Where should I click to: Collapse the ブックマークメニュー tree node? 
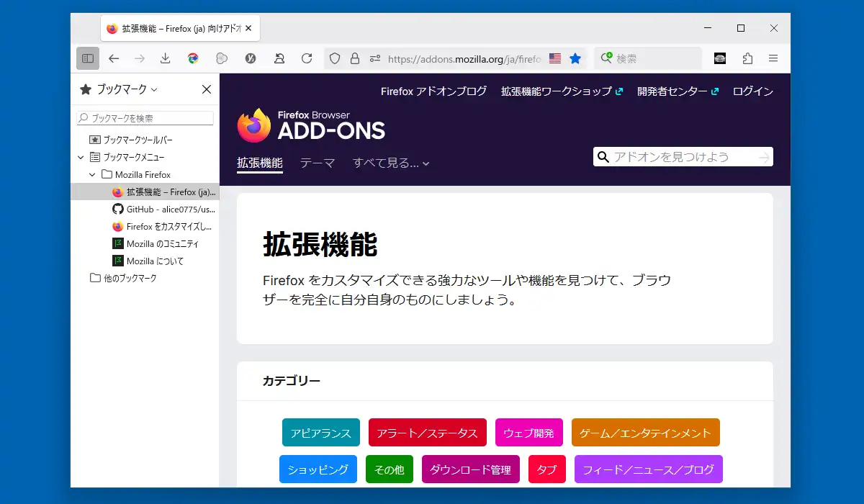click(81, 157)
